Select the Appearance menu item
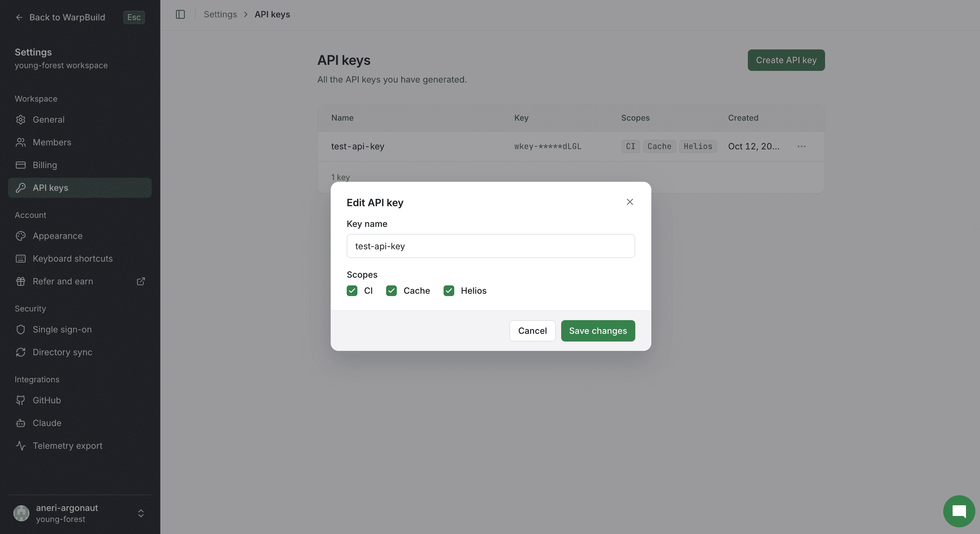 point(80,236)
